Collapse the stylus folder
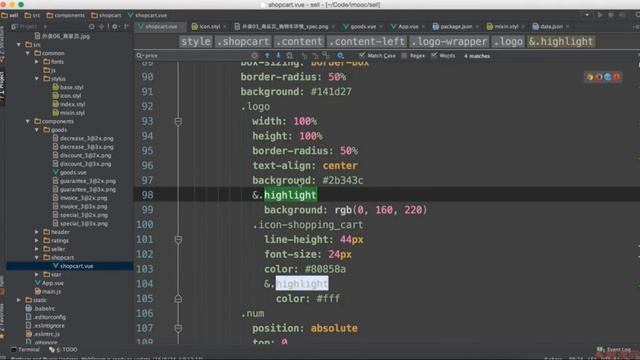Screen dimensions: 640x360 [x=37, y=79]
